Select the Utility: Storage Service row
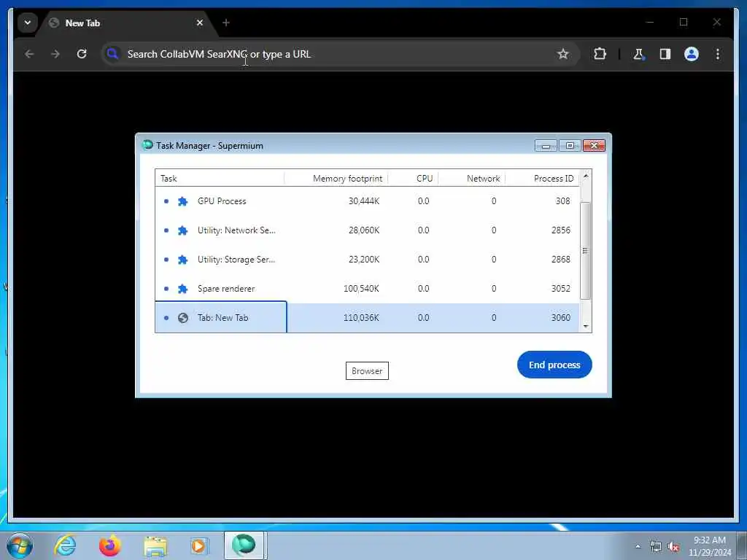The image size is (747, 560). pyautogui.click(x=367, y=260)
